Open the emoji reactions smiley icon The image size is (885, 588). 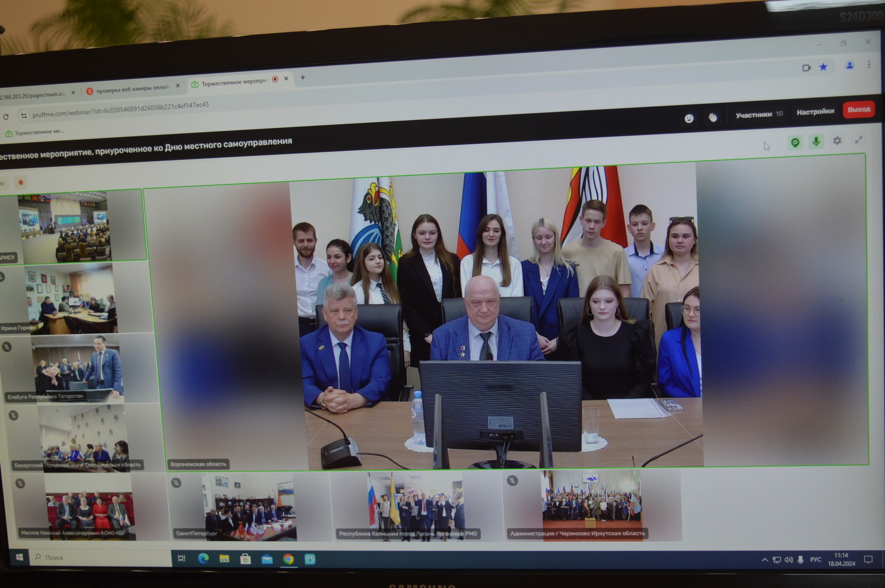(689, 119)
